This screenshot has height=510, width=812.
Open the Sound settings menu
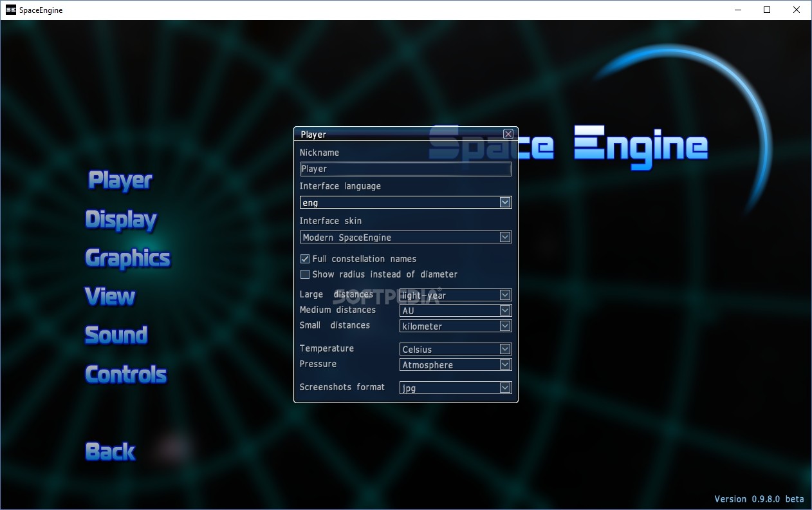(x=116, y=335)
